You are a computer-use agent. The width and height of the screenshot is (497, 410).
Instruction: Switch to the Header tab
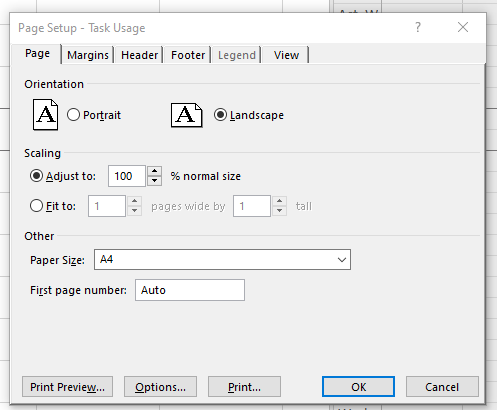click(x=139, y=55)
